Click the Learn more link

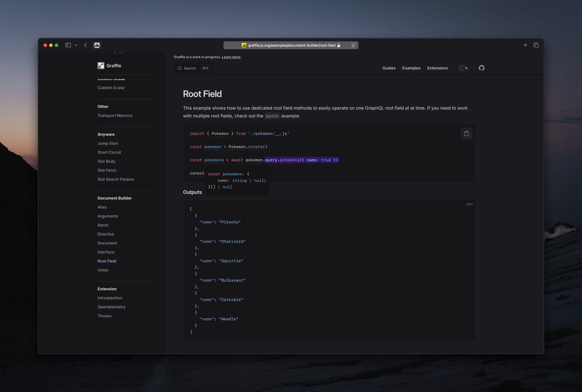coord(231,57)
